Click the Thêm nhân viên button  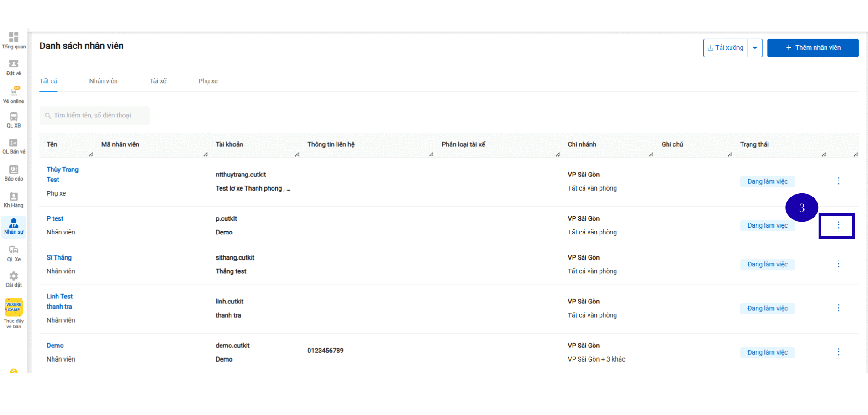[812, 48]
